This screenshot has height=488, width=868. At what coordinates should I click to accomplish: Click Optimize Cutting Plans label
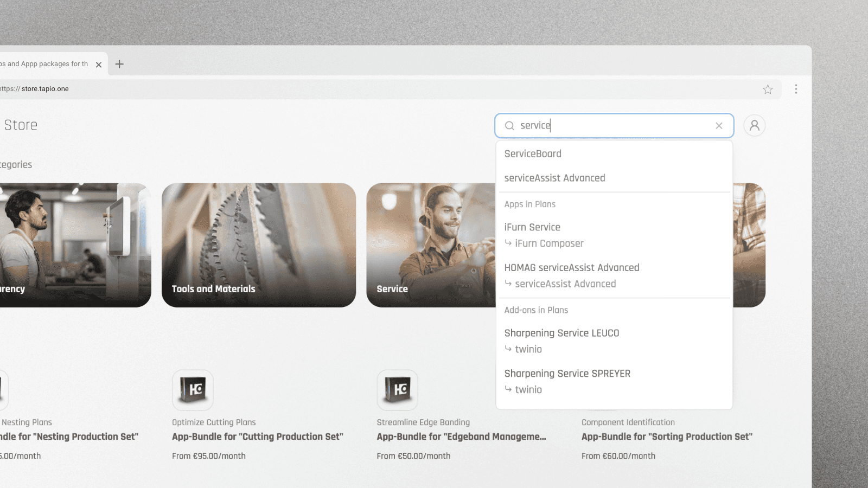[x=214, y=422]
